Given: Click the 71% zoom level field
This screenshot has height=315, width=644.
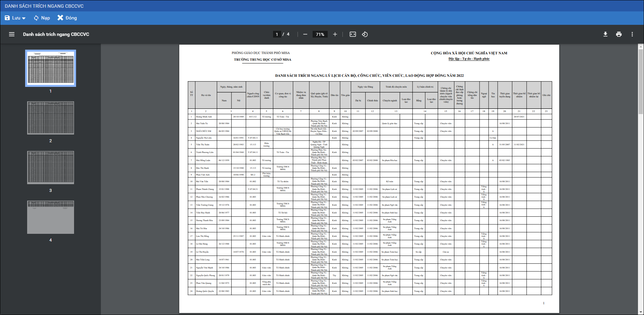Looking at the screenshot, I should (x=320, y=34).
